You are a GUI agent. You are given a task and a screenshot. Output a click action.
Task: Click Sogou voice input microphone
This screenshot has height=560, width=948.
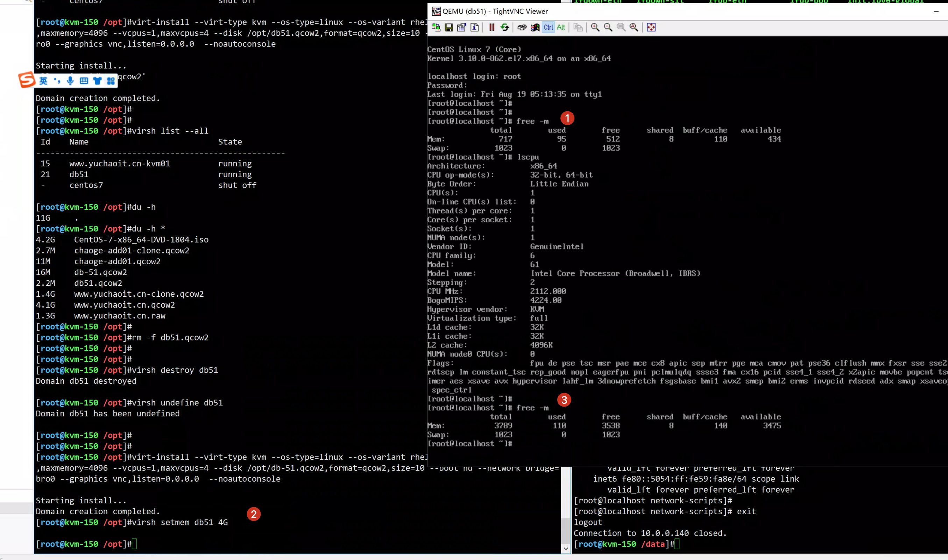tap(70, 81)
